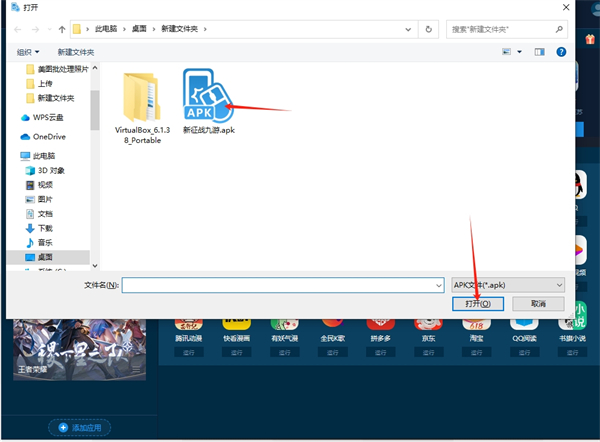Select 上传 folder in sidebar

(x=40, y=84)
